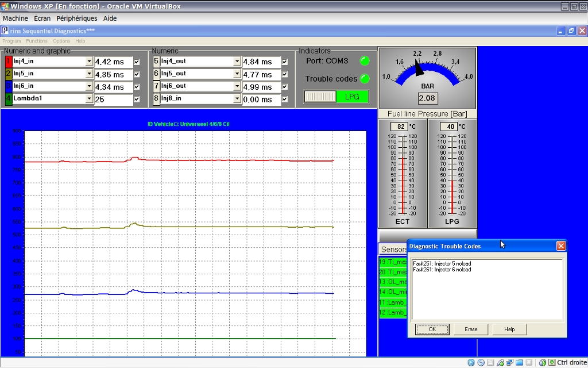Open the Machine menu

click(x=16, y=18)
